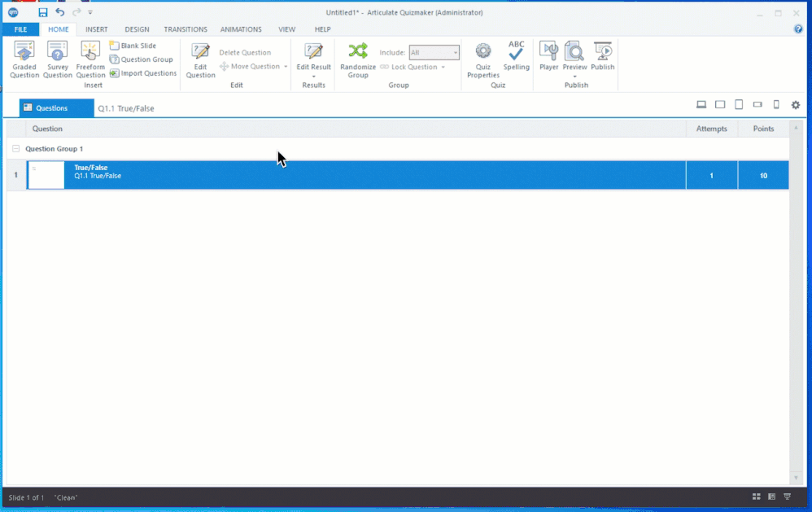812x512 pixels.
Task: Click the Edit Question button
Action: (200, 59)
